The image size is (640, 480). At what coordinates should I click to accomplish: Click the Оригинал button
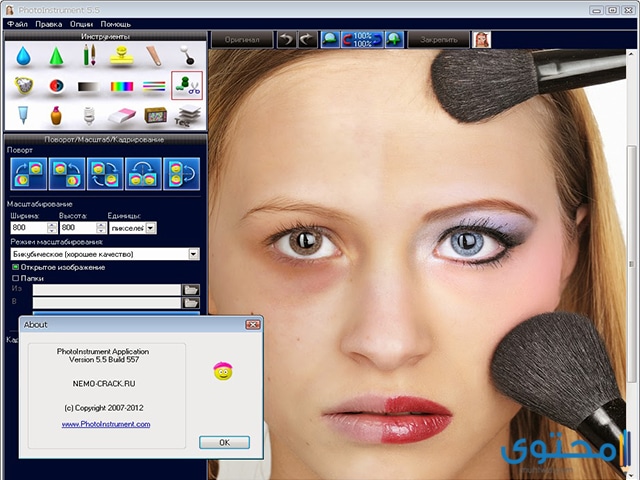point(242,40)
